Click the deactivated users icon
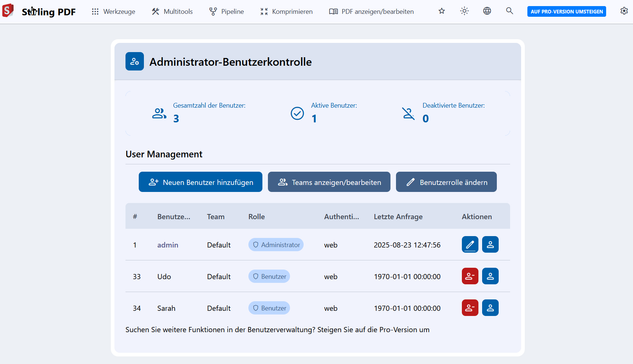The width and height of the screenshot is (633, 364). (x=409, y=113)
